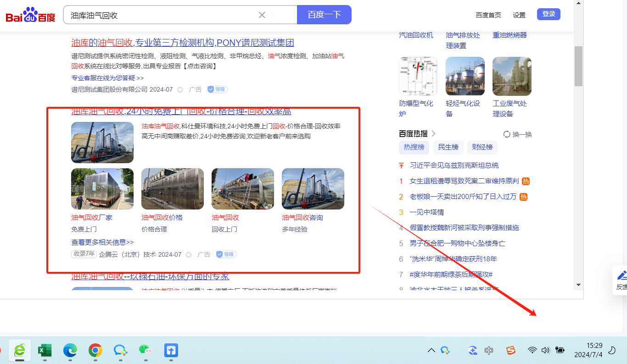
Task: Open the 反馈 feedback pencil icon
Action: click(622, 276)
